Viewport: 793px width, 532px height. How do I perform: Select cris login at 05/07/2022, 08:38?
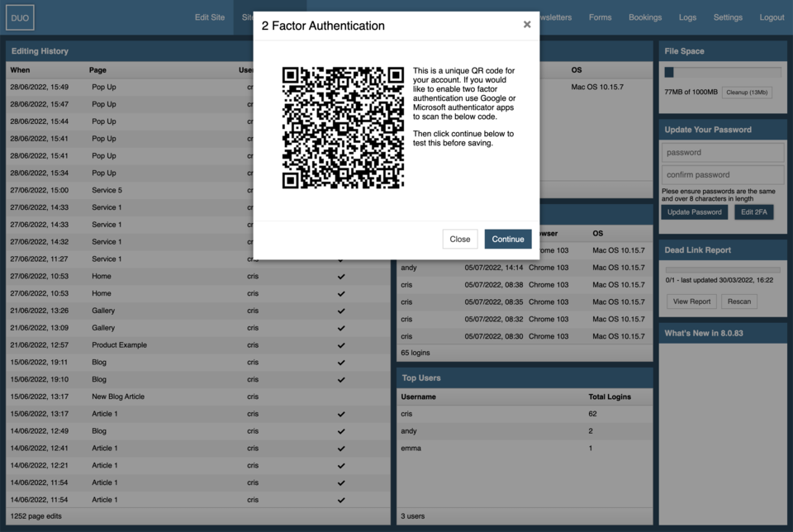pos(525,285)
